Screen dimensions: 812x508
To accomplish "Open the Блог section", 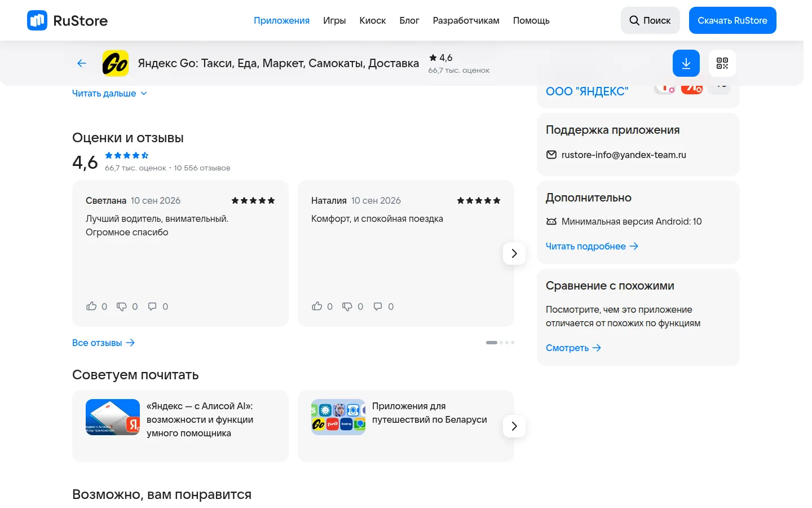I will [409, 20].
